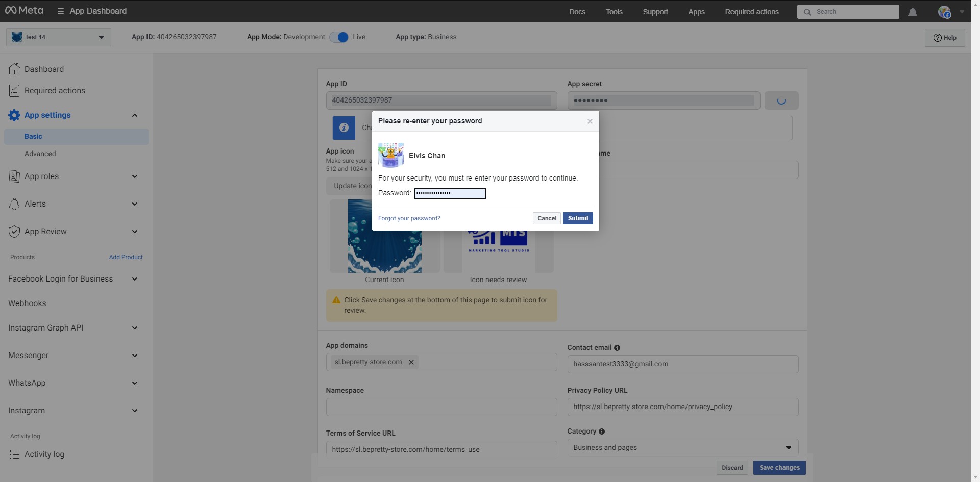Click the Category info icon
Viewport: 980px width, 482px height.
pos(602,432)
